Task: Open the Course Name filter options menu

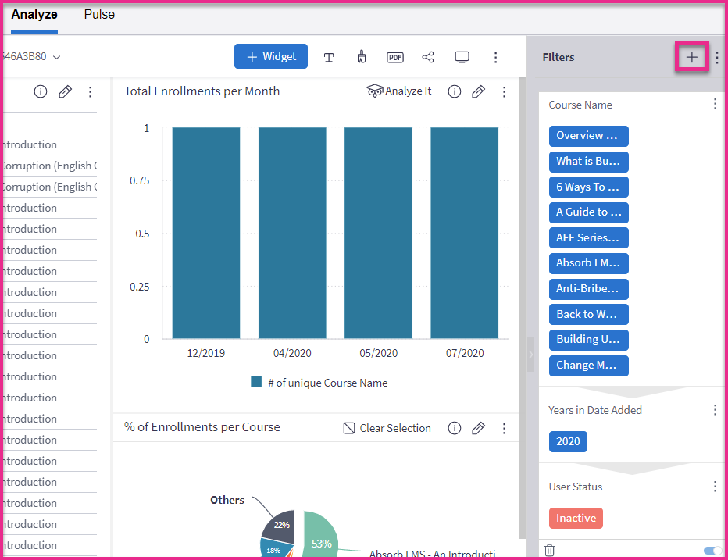Action: [715, 104]
